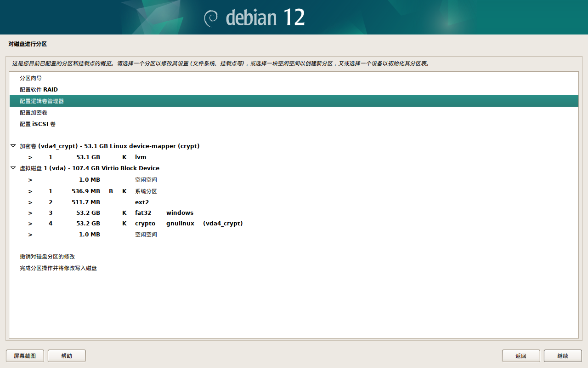Click the (vda4_crypt) label on partition 4 row
The image size is (588, 368).
point(223,224)
